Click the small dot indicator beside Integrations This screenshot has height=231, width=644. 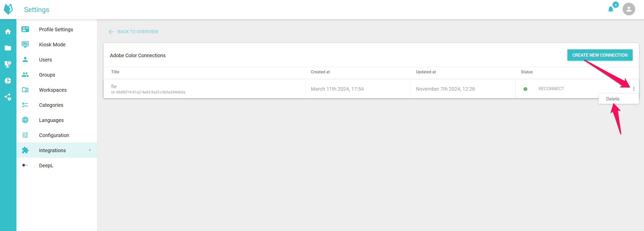pos(90,150)
